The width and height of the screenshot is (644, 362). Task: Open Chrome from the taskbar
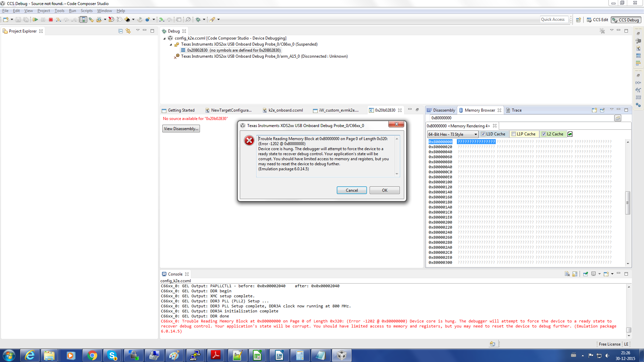92,355
